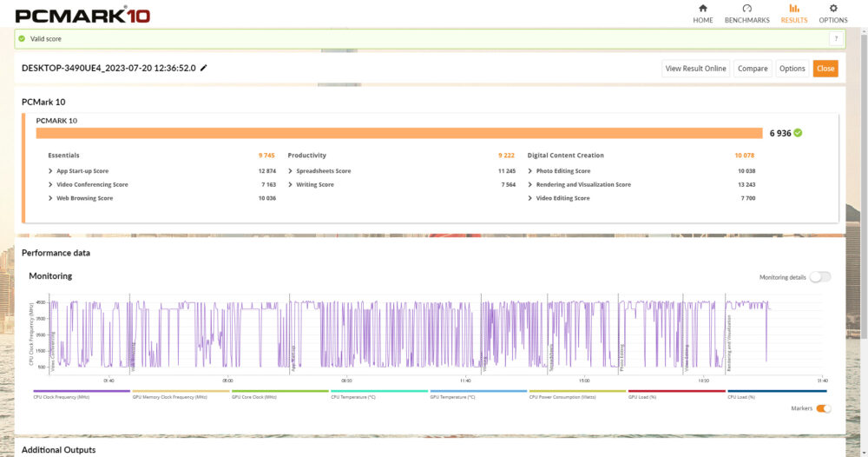Open the Benchmarks gauge icon

746,9
